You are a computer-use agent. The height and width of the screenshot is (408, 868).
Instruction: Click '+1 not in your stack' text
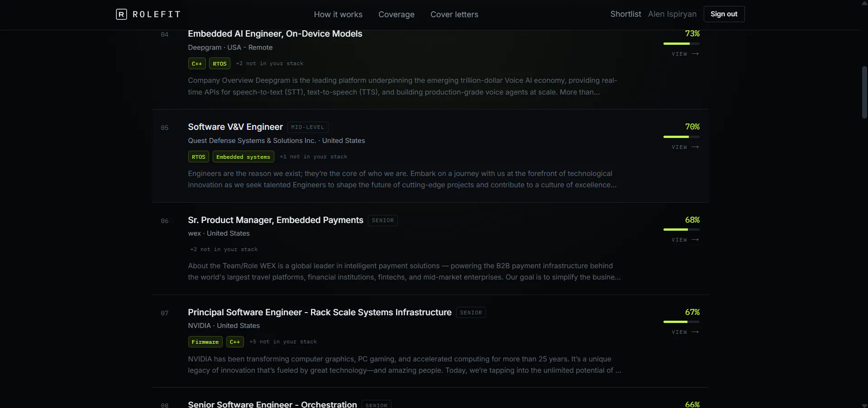click(x=314, y=157)
